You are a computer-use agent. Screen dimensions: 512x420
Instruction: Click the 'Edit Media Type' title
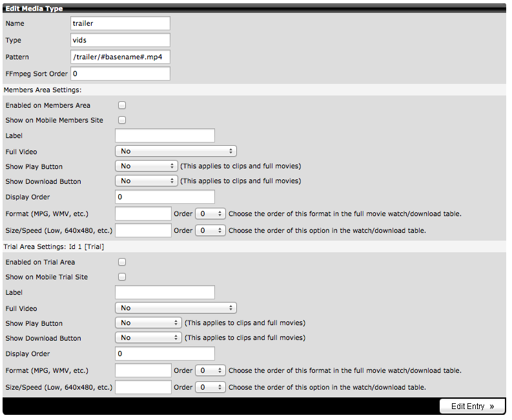point(34,8)
